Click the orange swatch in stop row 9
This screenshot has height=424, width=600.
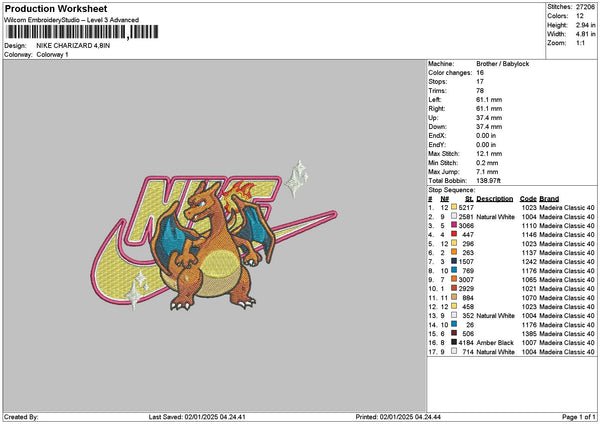454,279
